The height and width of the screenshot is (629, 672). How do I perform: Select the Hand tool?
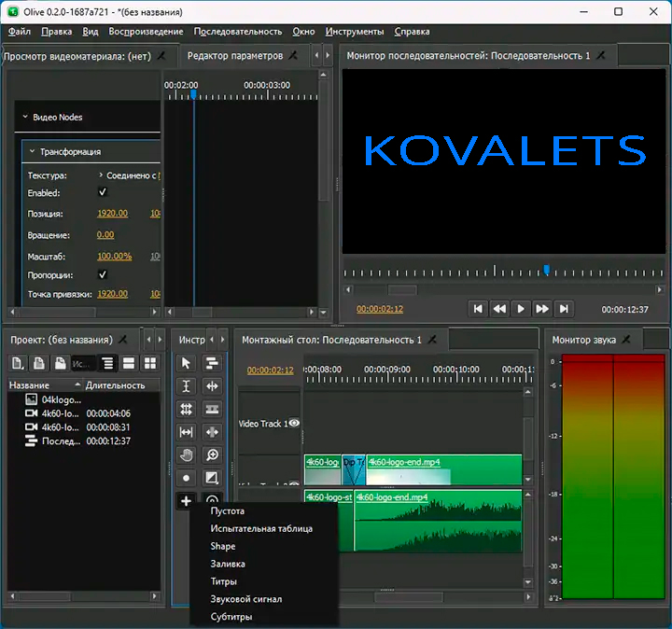tap(186, 455)
